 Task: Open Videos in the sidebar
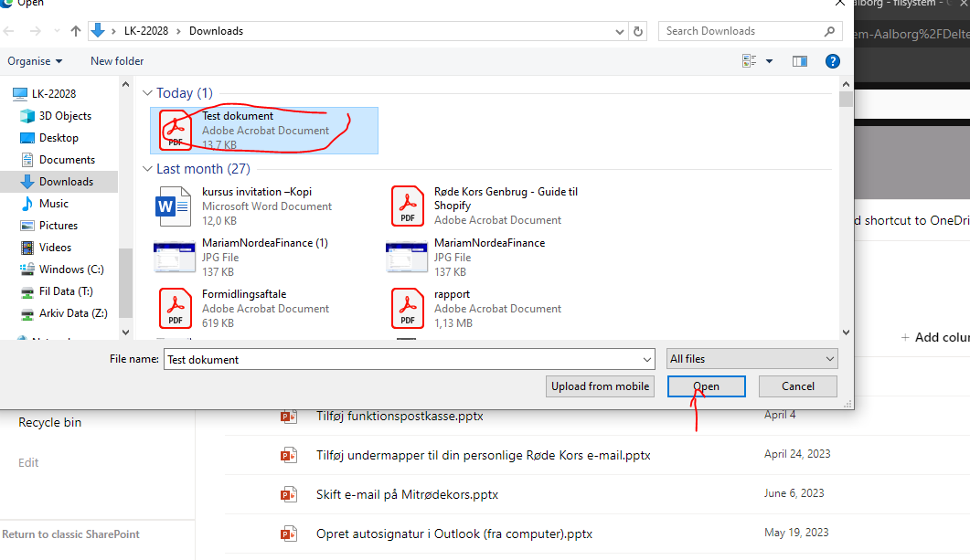[x=55, y=248]
